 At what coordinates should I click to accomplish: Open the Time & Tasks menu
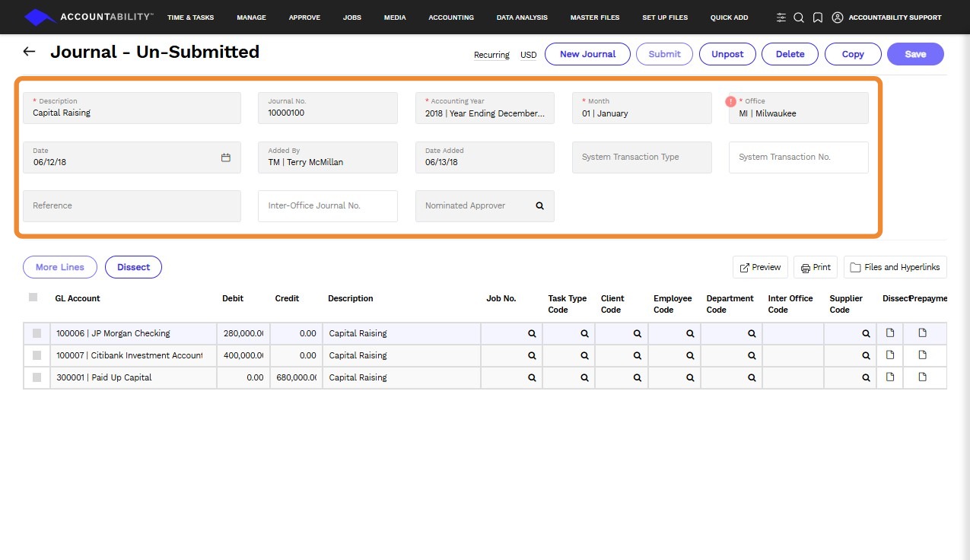pyautogui.click(x=190, y=17)
